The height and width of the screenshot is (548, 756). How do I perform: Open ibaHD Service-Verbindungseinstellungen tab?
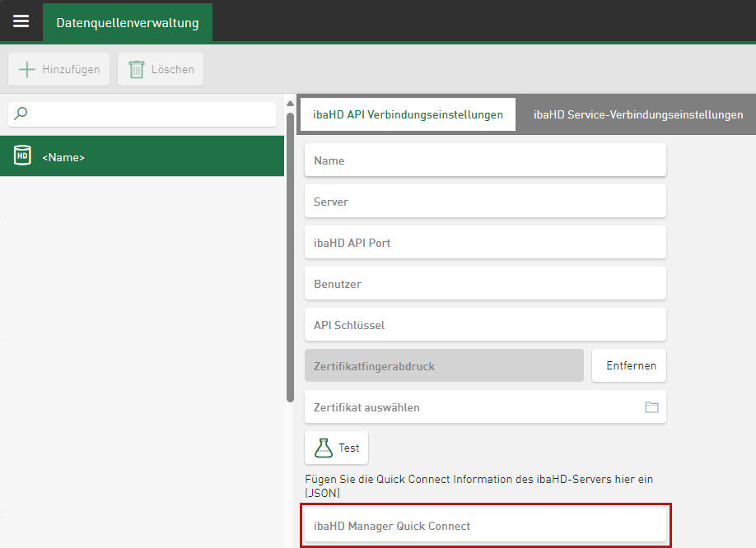pyautogui.click(x=637, y=115)
